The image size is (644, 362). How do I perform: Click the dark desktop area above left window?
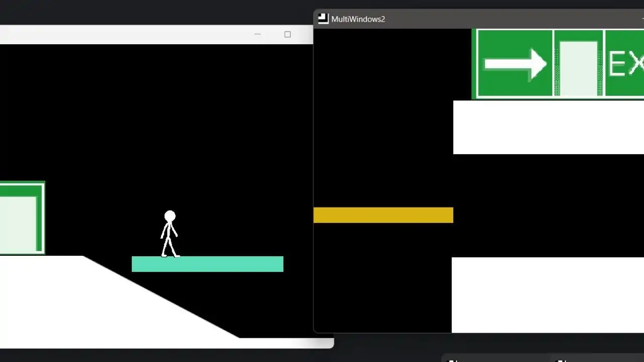[x=151, y=12]
